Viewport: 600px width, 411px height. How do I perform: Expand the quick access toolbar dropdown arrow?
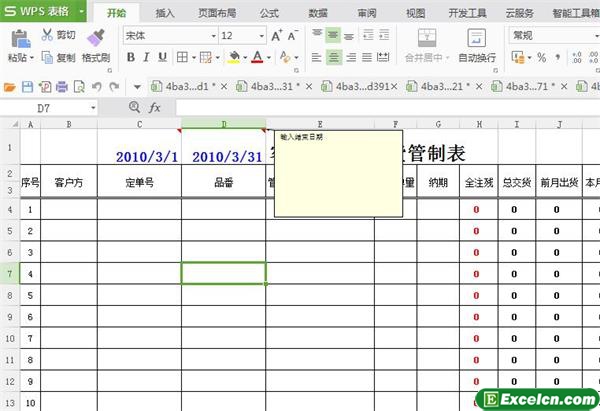[x=137, y=87]
